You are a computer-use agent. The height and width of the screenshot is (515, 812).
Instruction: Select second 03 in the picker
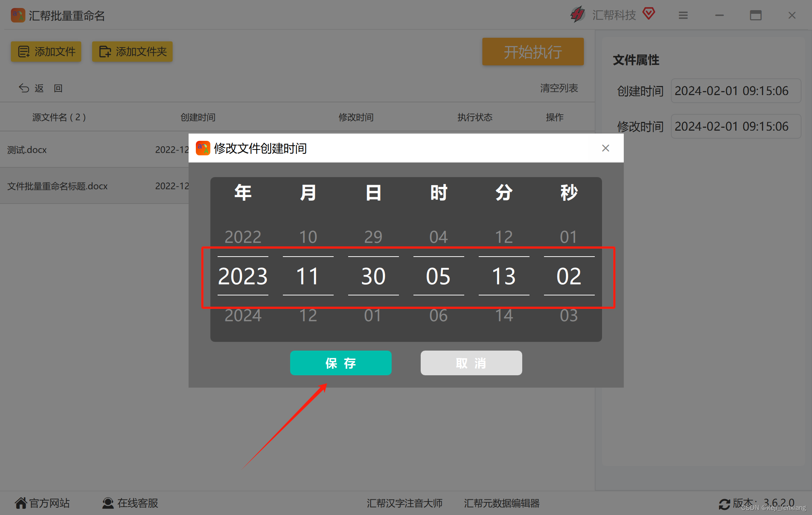569,315
